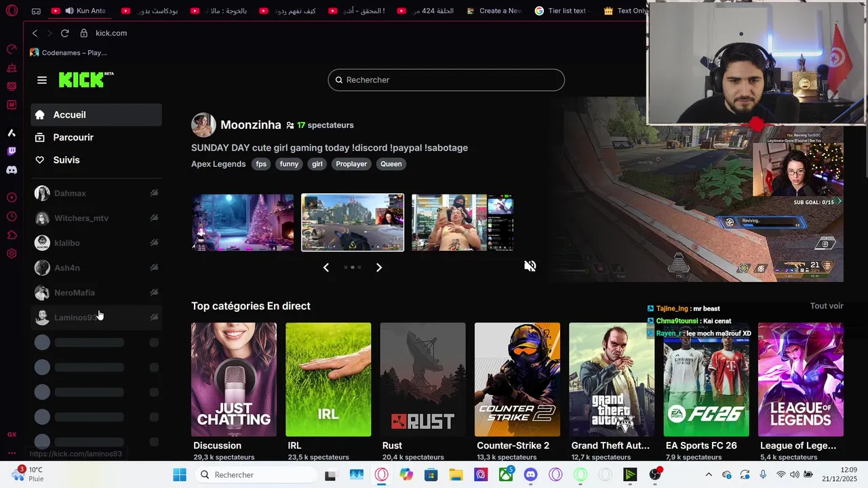The height and width of the screenshot is (488, 868).
Task: Click the site lock icon
Action: pyautogui.click(x=83, y=33)
